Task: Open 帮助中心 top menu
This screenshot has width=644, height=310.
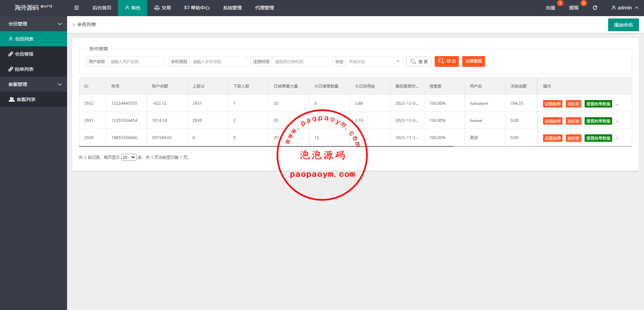Action: [x=197, y=8]
